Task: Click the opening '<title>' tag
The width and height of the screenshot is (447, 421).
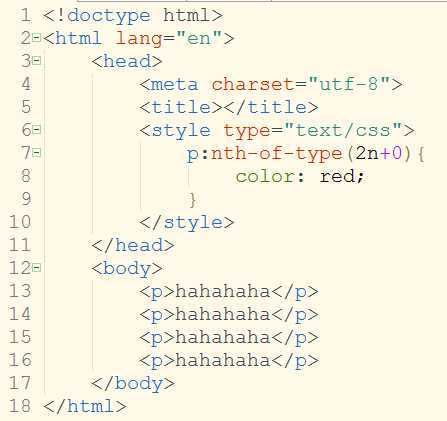Action: (181, 107)
